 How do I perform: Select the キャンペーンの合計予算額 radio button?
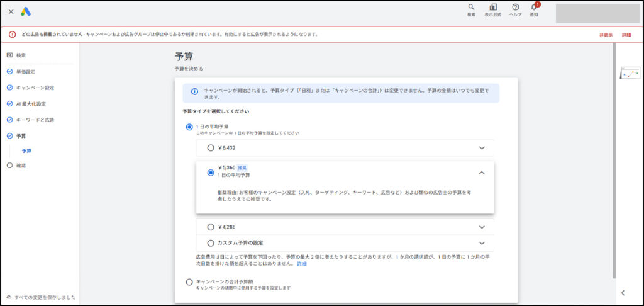coord(189,282)
